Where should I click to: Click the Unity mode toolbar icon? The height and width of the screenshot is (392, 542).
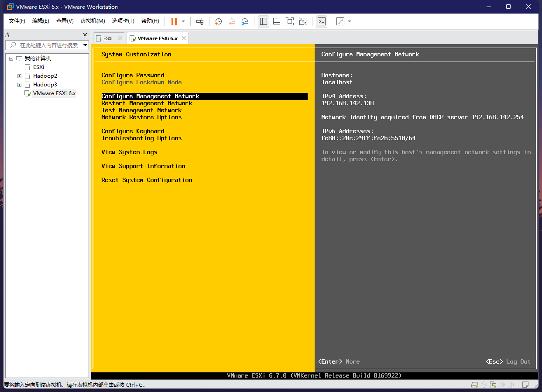[303, 21]
